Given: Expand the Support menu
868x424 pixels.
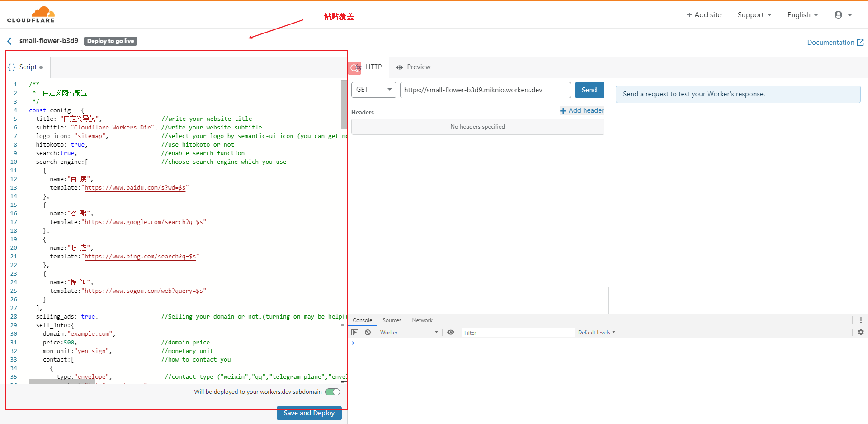Looking at the screenshot, I should 754,15.
